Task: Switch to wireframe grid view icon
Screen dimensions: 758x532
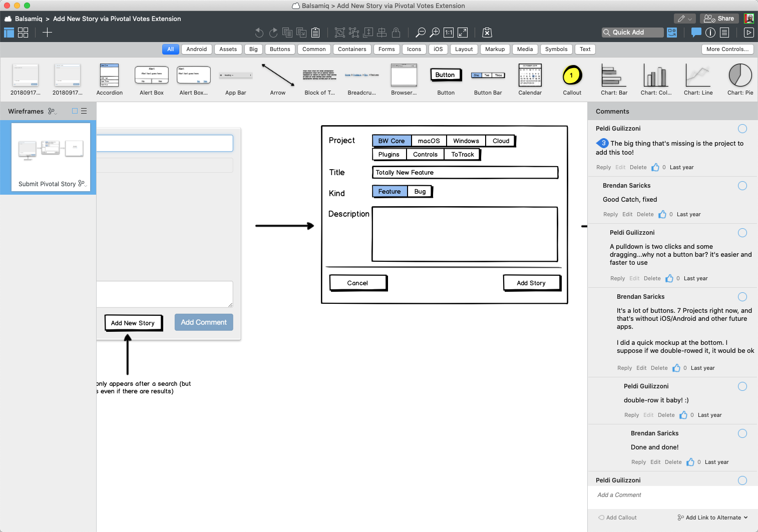Action: [x=23, y=33]
